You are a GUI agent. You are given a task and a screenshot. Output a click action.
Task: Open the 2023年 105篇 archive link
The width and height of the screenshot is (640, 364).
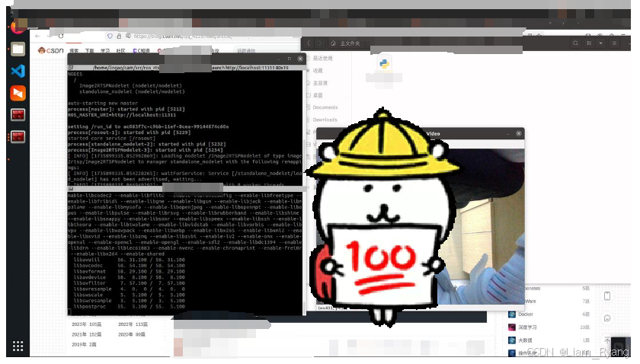87,324
